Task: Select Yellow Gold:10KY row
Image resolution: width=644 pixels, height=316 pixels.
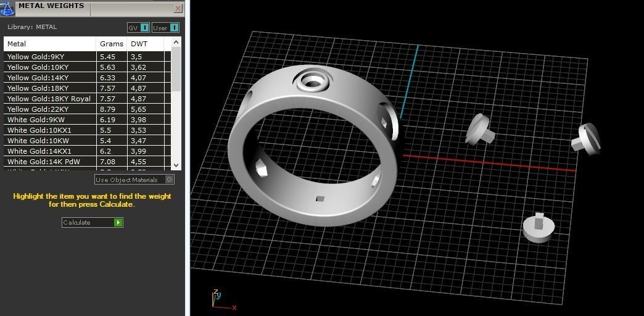Action: 87,67
